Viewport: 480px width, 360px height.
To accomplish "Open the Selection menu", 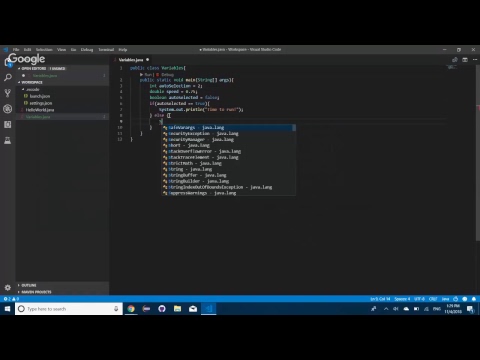I will click(44, 50).
